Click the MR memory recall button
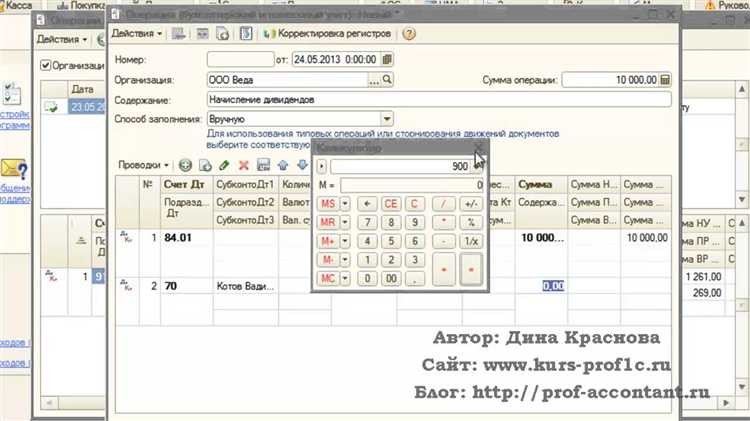The width and height of the screenshot is (750, 421). click(328, 222)
